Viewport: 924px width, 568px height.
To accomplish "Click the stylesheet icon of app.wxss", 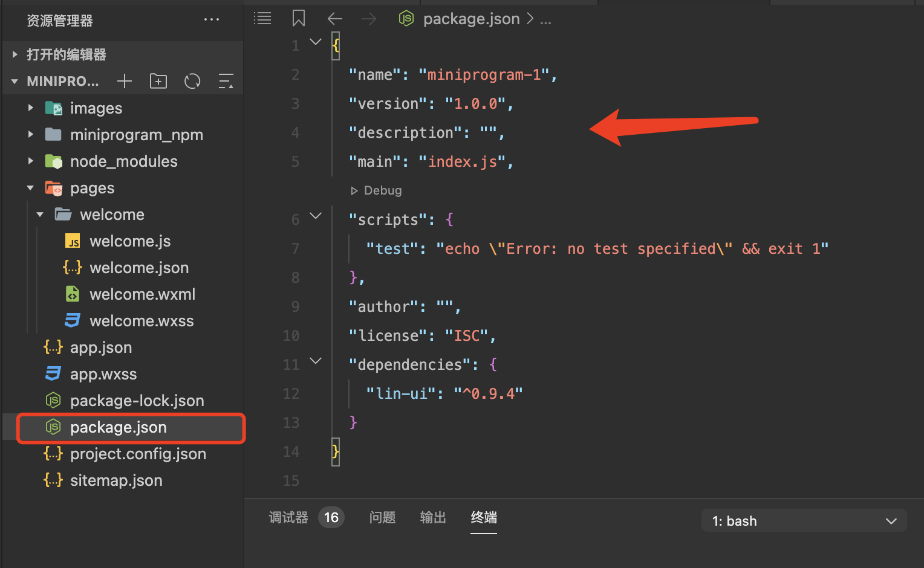I will click(x=53, y=373).
